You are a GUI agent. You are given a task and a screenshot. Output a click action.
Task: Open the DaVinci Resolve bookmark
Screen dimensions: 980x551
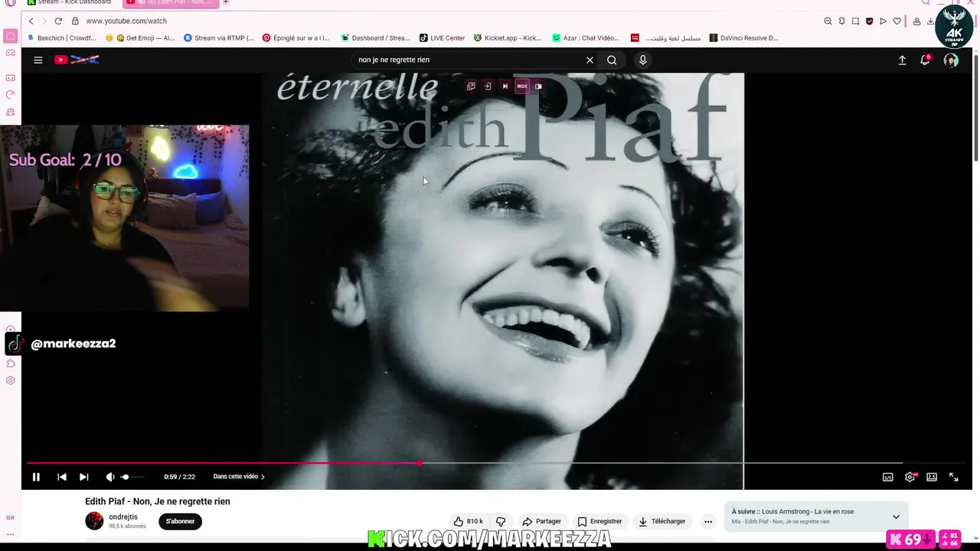coord(743,38)
